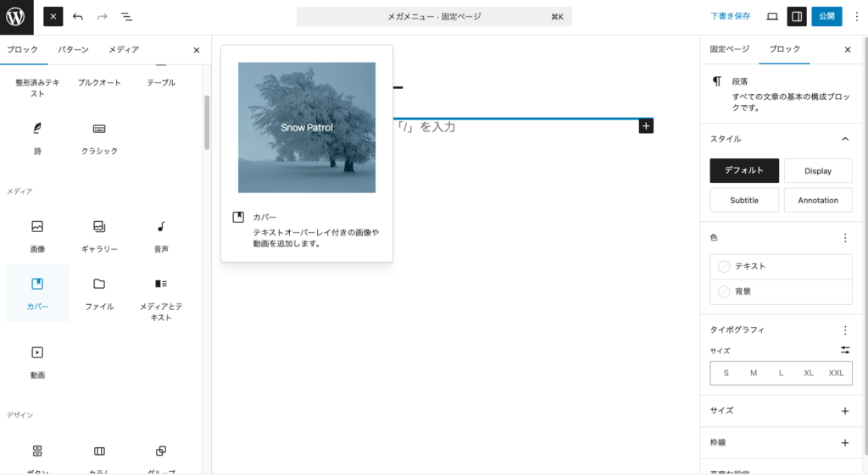Select the Display style
Viewport: 868px width, 476px height.
click(818, 171)
